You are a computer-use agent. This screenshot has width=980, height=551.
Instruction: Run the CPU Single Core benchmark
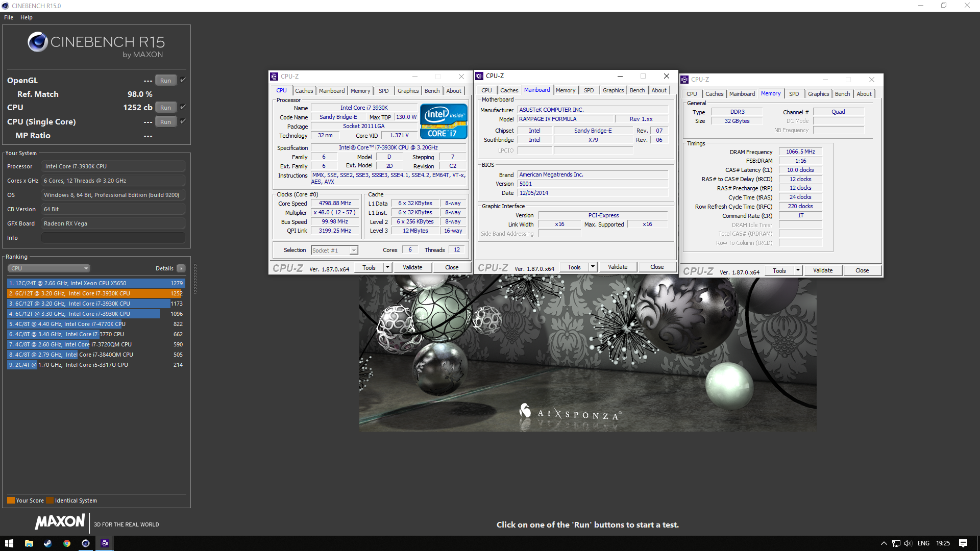165,122
